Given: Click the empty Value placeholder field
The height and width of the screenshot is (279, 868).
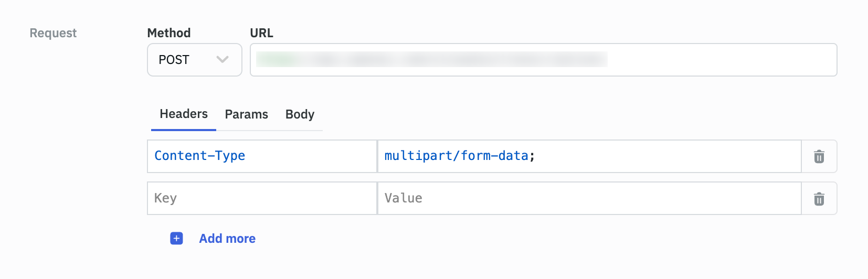Looking at the screenshot, I should [588, 198].
